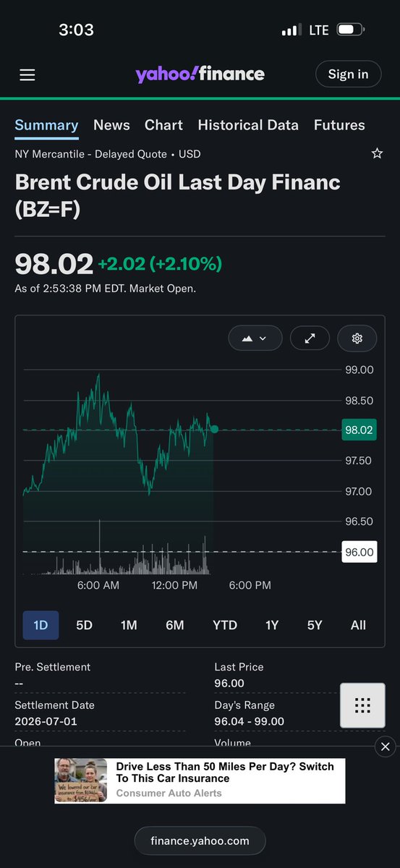Tap the Brent Crude Oil title
The height and width of the screenshot is (868, 400).
177,195
